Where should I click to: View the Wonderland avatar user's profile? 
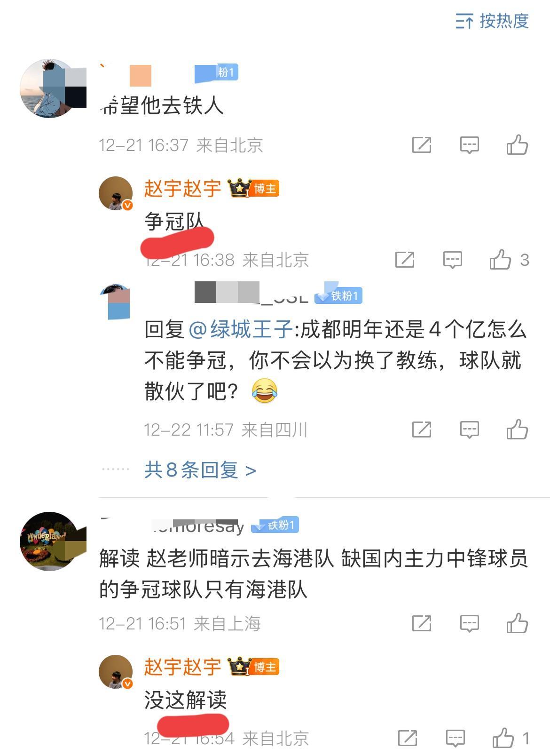click(49, 541)
